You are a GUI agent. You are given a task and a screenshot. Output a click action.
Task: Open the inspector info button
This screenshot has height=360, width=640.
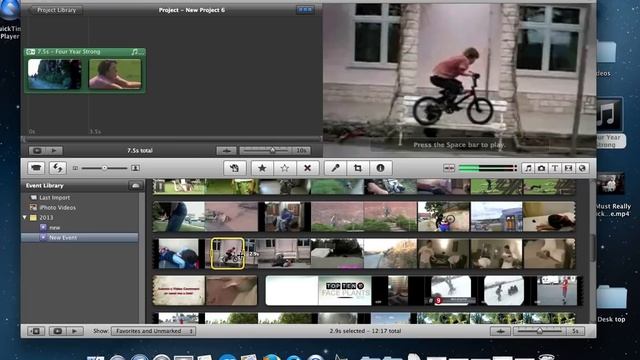pyautogui.click(x=380, y=168)
